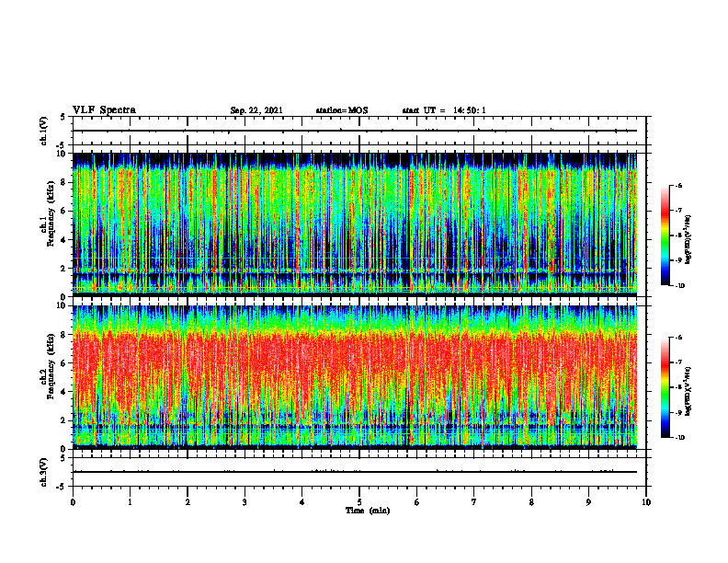Click time axis label "0"
This screenshot has height=563, width=728.
click(x=73, y=502)
